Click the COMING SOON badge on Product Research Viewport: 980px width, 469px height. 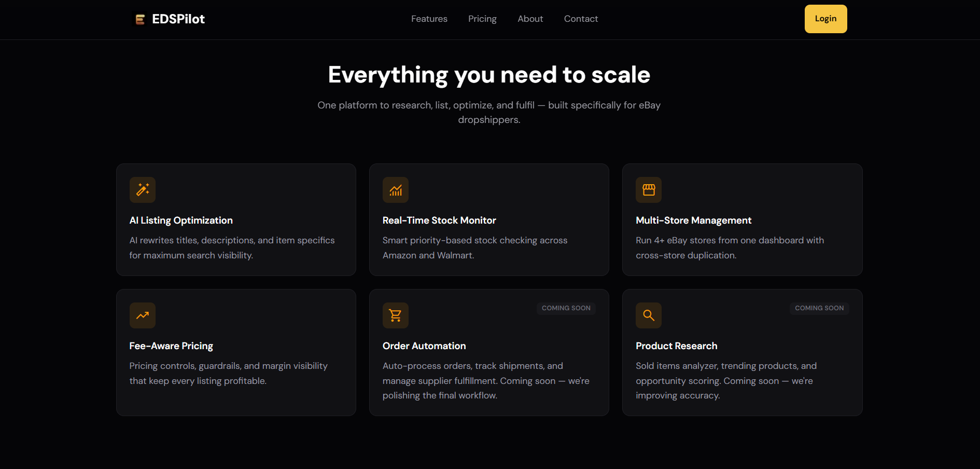pos(819,308)
